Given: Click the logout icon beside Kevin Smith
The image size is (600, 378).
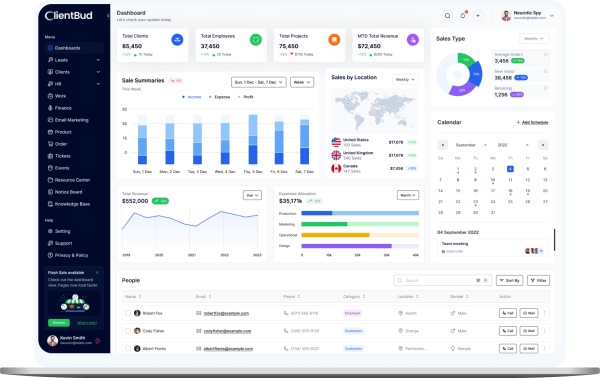Looking at the screenshot, I should (x=98, y=341).
